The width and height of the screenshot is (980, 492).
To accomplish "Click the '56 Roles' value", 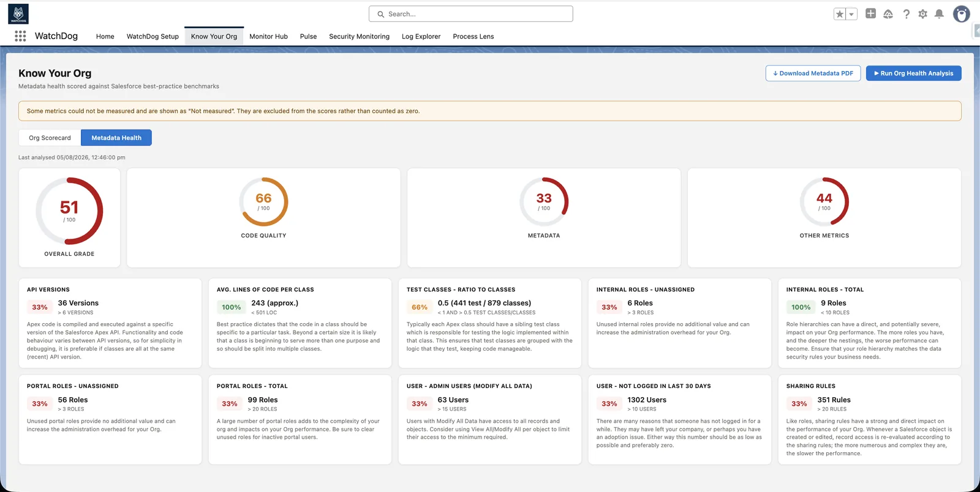I will pos(73,400).
